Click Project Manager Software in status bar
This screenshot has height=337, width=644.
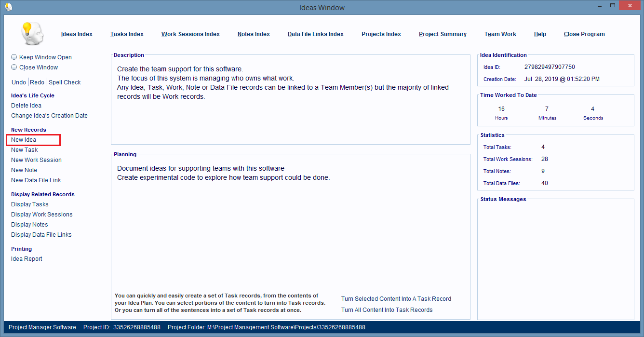[x=42, y=327]
